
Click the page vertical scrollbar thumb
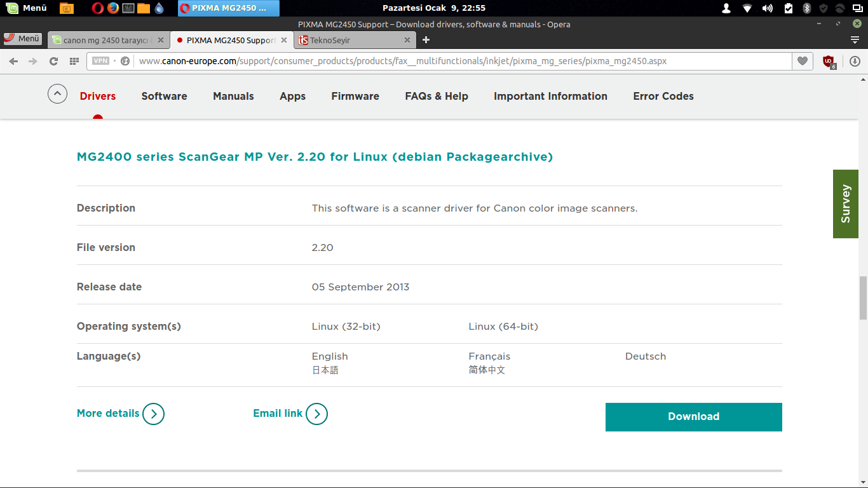pyautogui.click(x=863, y=298)
